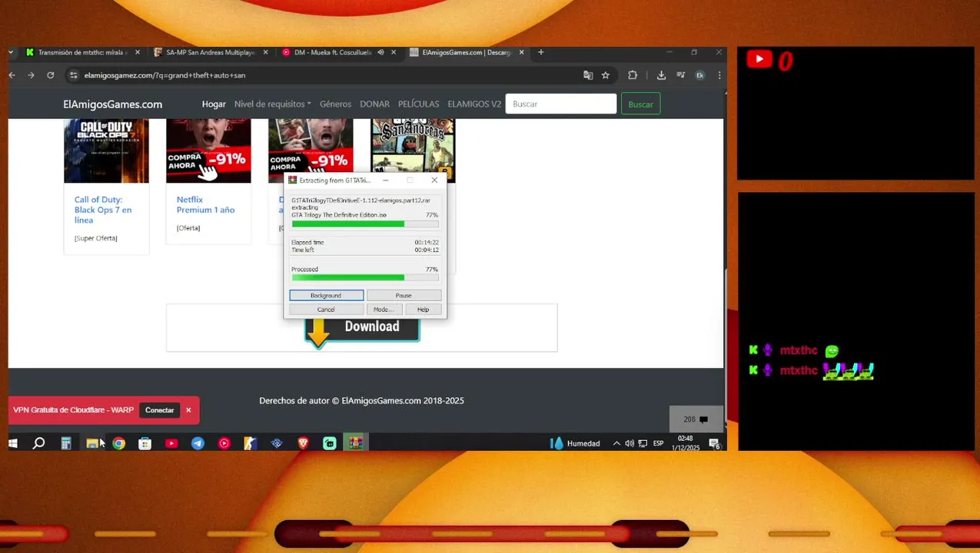Open Calculator from taskbar
Viewport: 980px width, 553px height.
pyautogui.click(x=66, y=443)
